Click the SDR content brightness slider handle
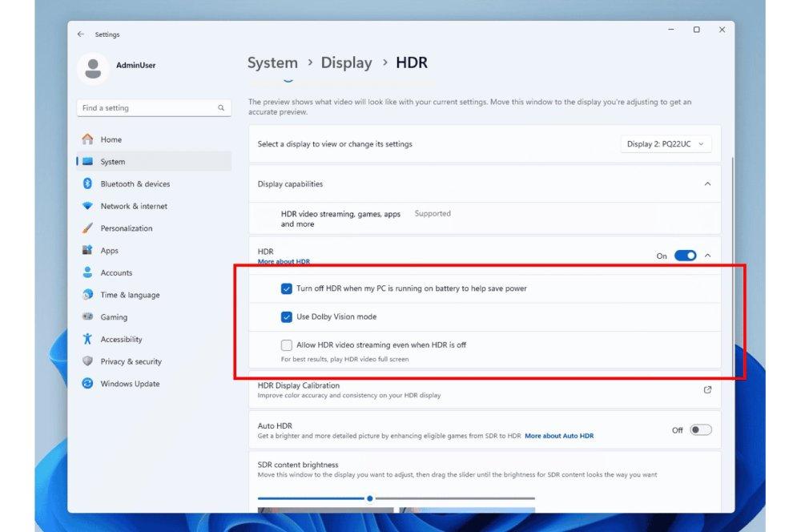This screenshot has height=532, width=801. pyautogui.click(x=369, y=498)
